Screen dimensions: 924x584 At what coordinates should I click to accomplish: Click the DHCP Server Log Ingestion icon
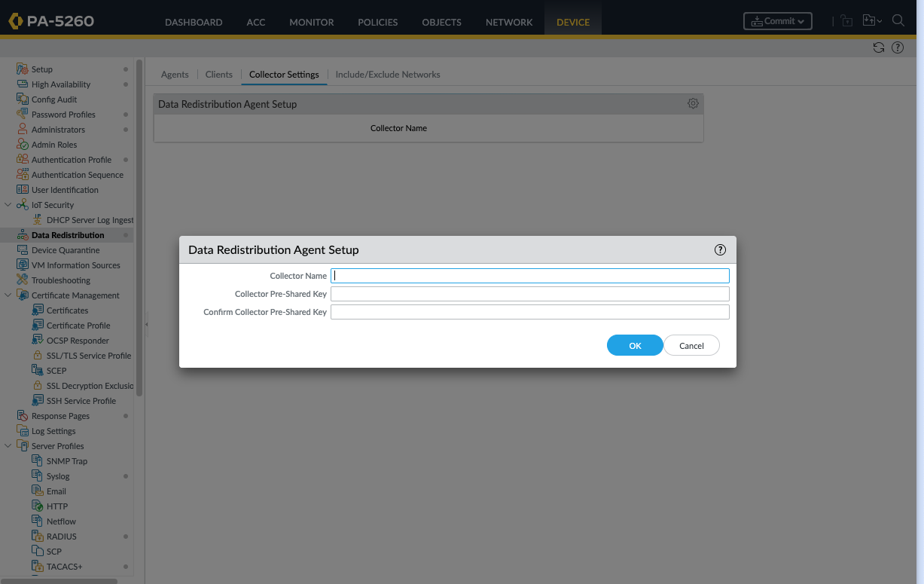(x=38, y=220)
